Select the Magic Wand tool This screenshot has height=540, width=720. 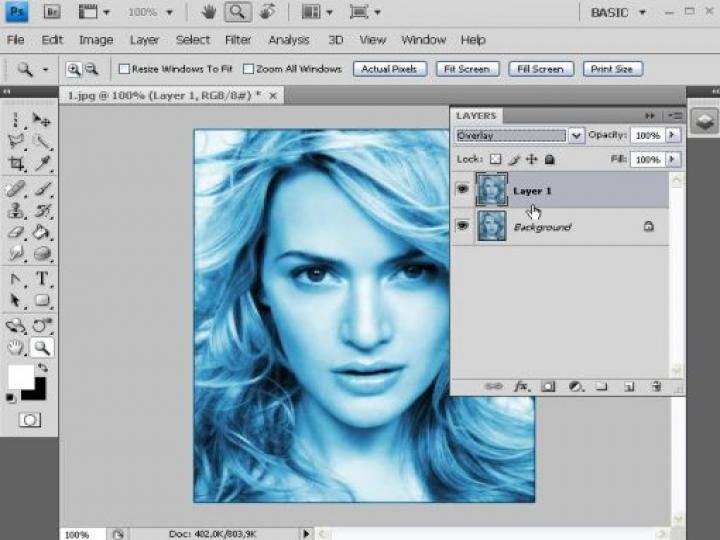pos(42,142)
